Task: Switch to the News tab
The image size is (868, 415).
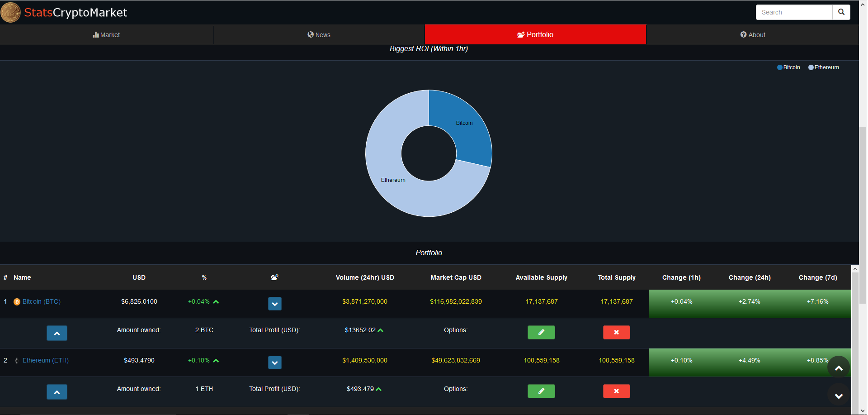Action: 319,35
